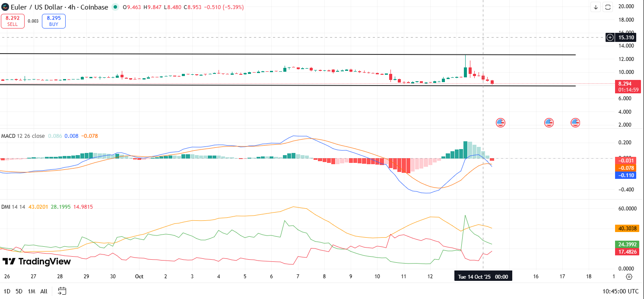
Task: Expand the 4h timeframe selector
Action: (71, 7)
